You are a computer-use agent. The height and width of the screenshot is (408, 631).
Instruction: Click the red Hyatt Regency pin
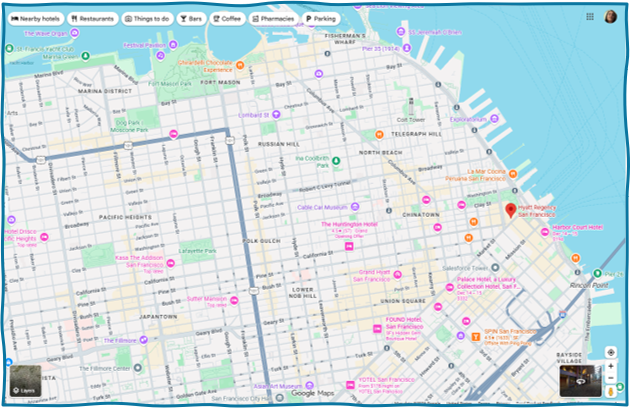(511, 210)
